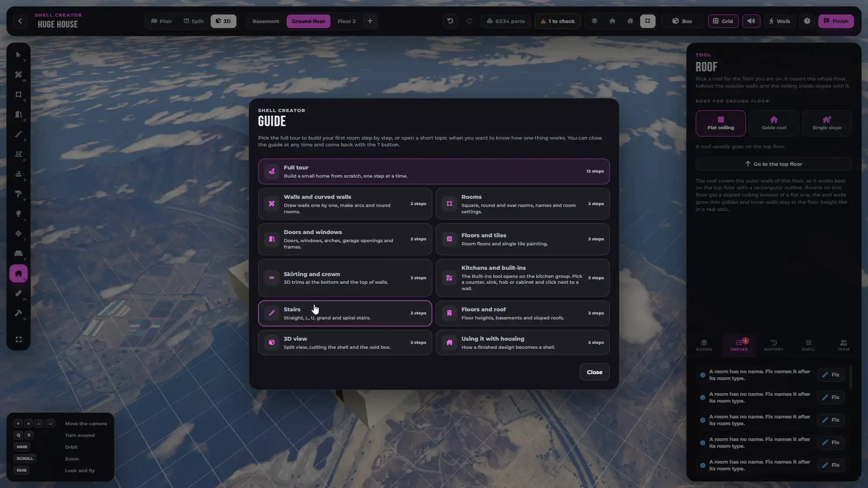Image resolution: width=868 pixels, height=488 pixels.
Task: Select the sofa furniture tool
Action: pos(19,253)
